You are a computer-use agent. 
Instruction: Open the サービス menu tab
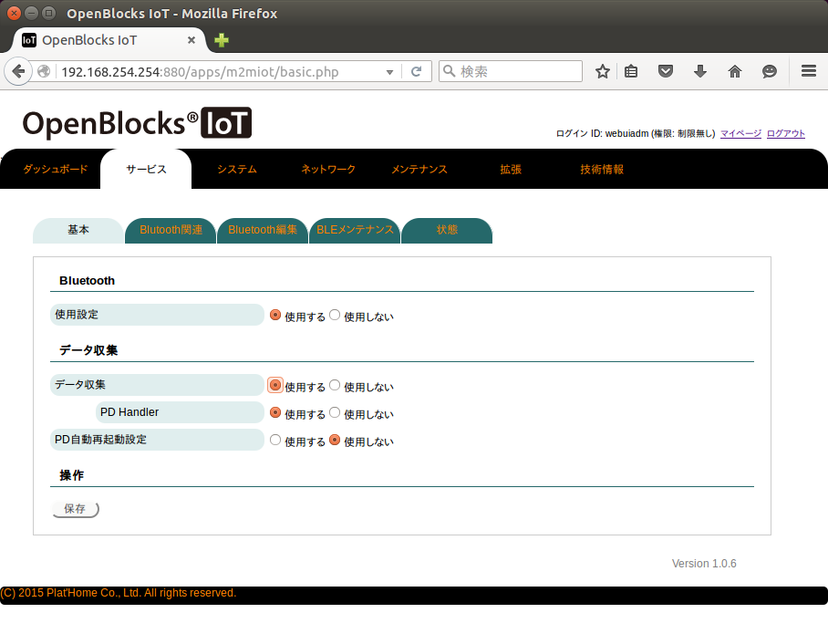(x=146, y=169)
